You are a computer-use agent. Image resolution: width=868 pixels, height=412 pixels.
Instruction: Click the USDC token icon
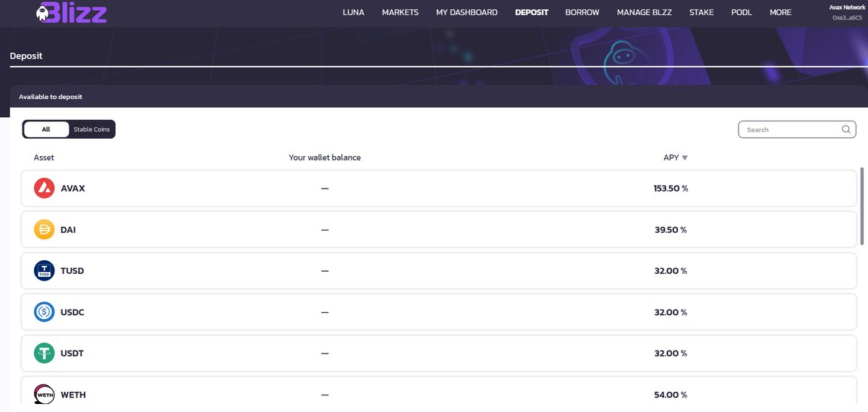(44, 312)
